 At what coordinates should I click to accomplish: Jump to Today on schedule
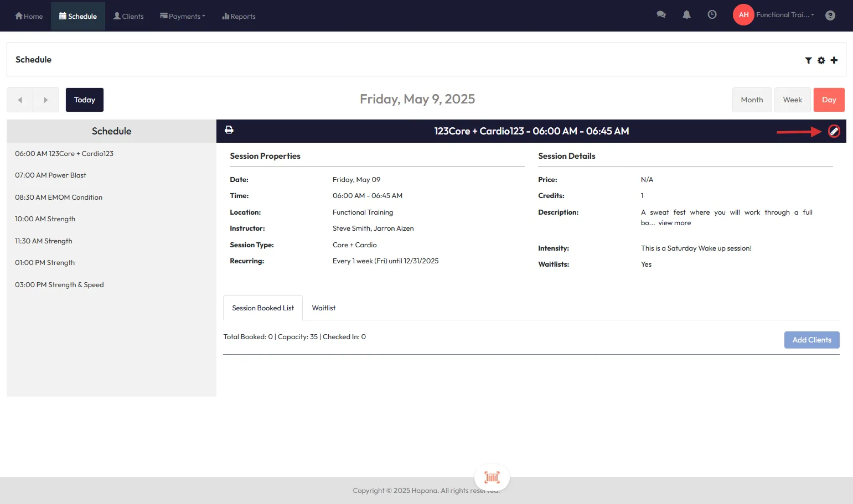[x=85, y=100]
